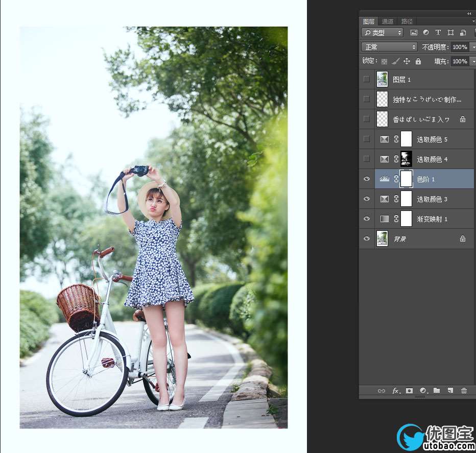Click the lock image pixels brush icon
Screen dimensions: 476x453
coord(395,61)
